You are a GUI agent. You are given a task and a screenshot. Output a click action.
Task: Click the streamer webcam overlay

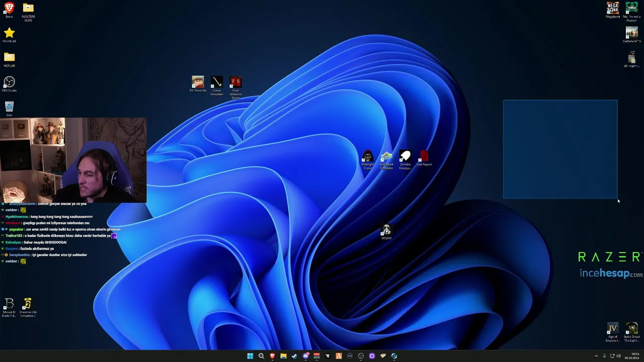(73, 160)
